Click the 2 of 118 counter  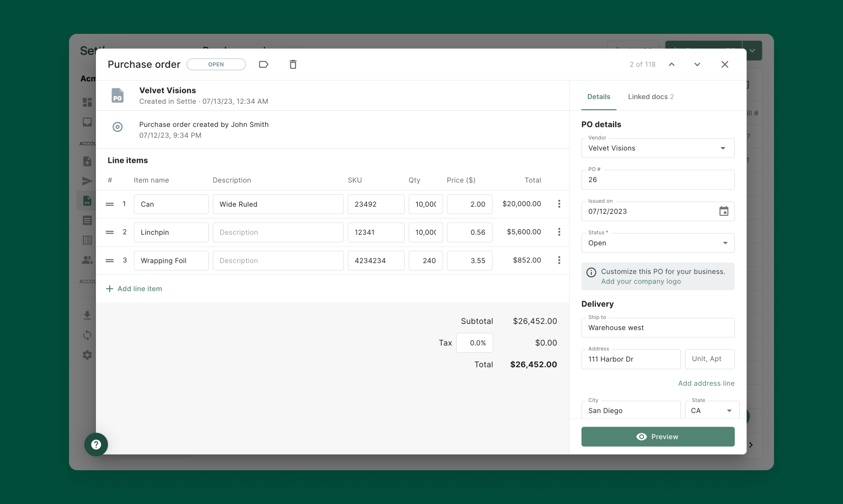pos(642,65)
